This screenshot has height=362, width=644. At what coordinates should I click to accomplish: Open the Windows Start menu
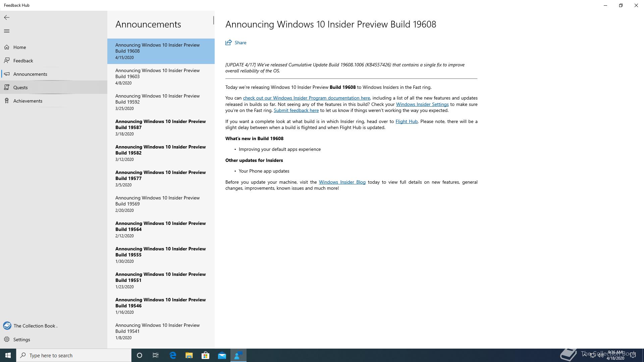click(8, 355)
